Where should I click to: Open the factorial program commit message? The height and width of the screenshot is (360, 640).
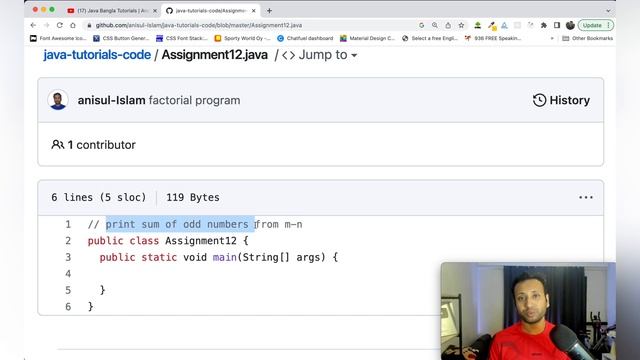click(194, 100)
